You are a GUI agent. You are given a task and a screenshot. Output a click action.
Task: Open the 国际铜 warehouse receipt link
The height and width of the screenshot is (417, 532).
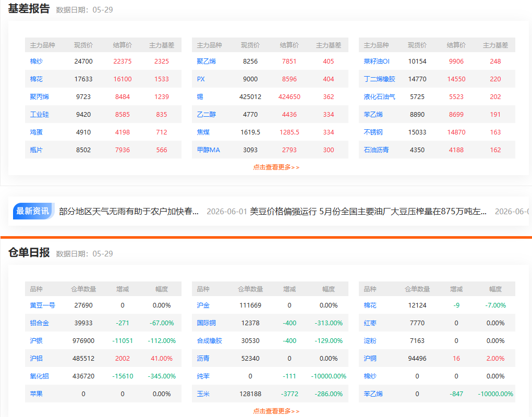tap(207, 323)
